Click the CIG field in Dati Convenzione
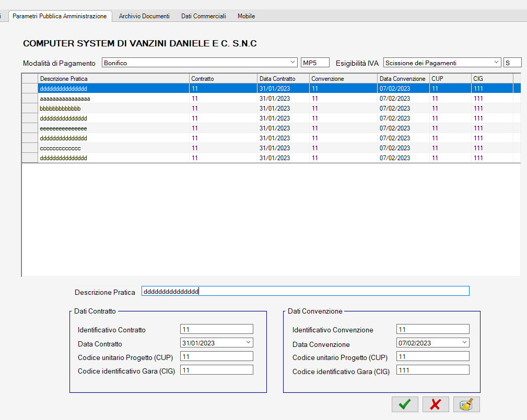Screen dimensions: 527x420 click(x=432, y=370)
